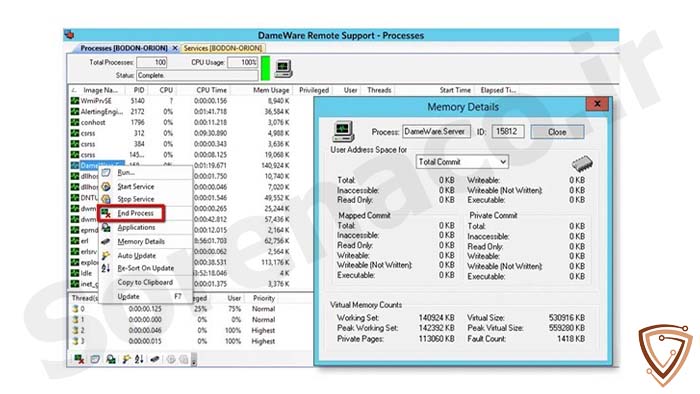Click the Auto Update icon in context menu
The height and width of the screenshot is (394, 700).
point(106,256)
